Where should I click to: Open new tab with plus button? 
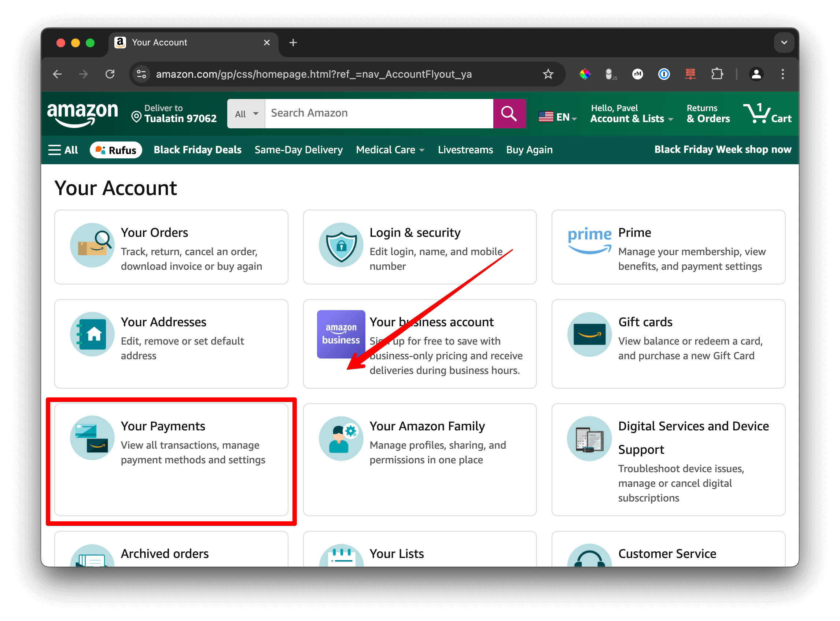tap(293, 43)
